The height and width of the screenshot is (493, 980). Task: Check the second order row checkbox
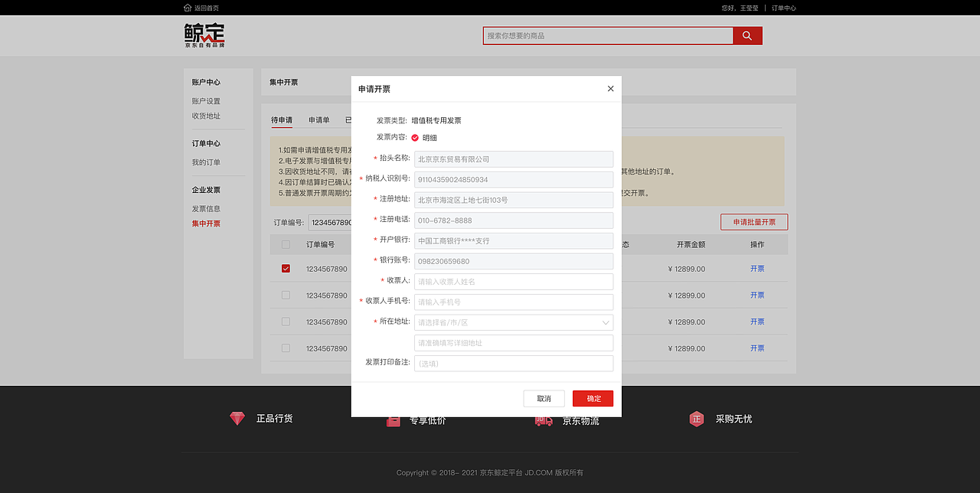click(286, 295)
